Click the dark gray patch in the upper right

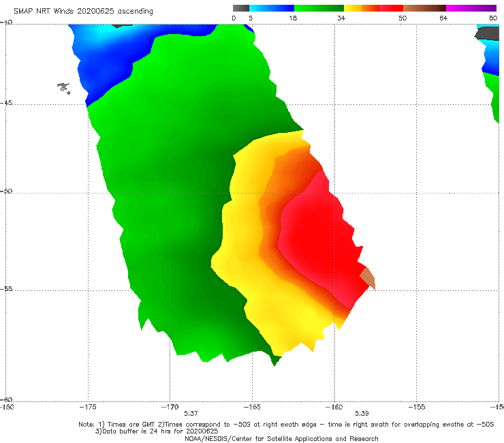coord(487,34)
